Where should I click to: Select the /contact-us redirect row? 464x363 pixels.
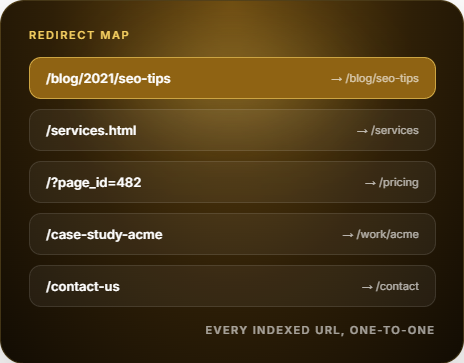[232, 286]
